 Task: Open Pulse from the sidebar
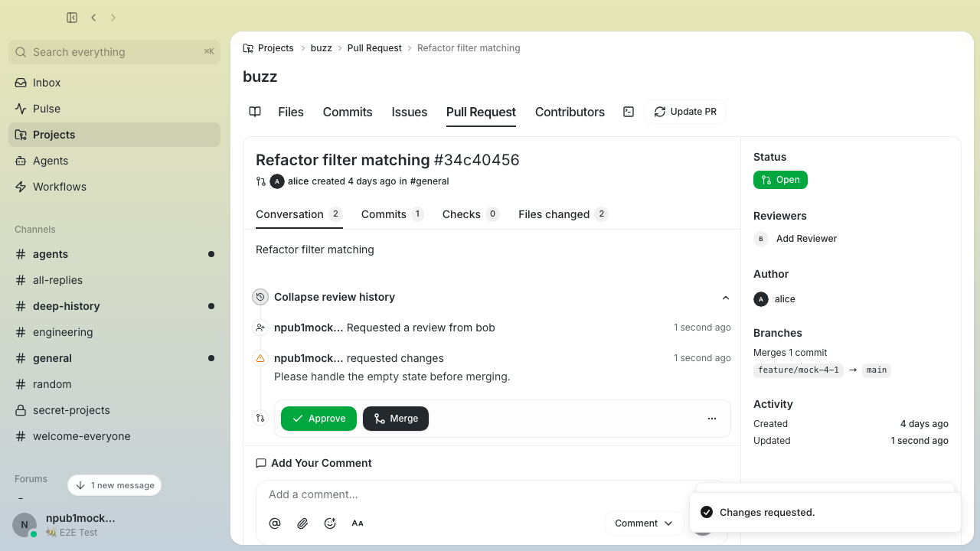(115, 109)
